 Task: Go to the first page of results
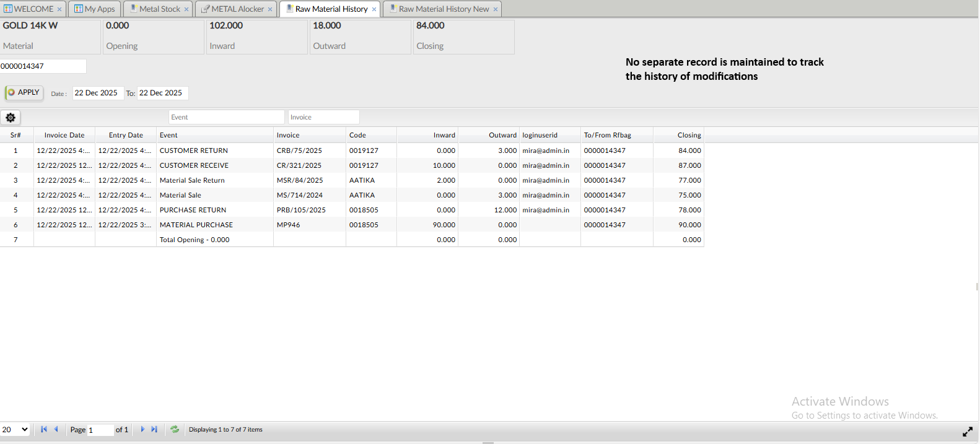click(x=44, y=429)
